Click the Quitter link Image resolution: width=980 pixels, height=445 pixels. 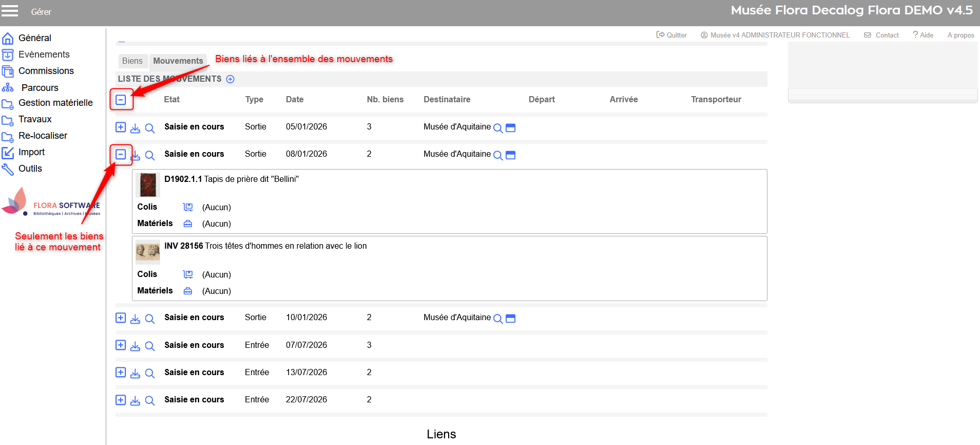(672, 35)
